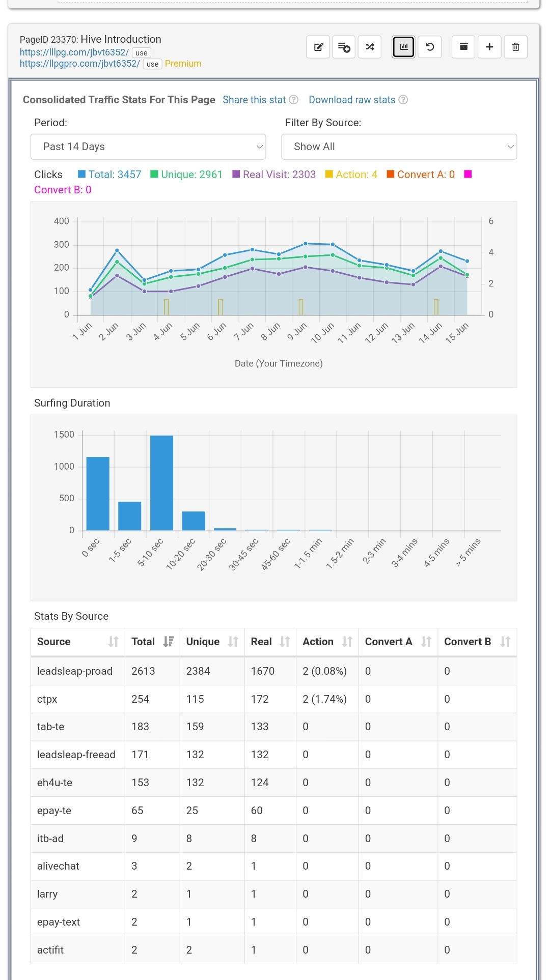
Task: Click the trash can delete icon
Action: (x=515, y=47)
